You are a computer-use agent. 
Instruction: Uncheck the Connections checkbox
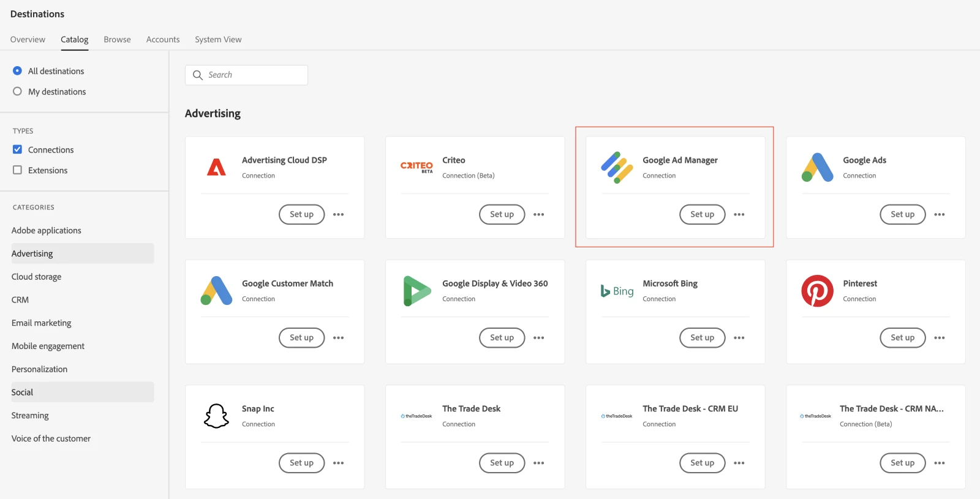click(17, 149)
